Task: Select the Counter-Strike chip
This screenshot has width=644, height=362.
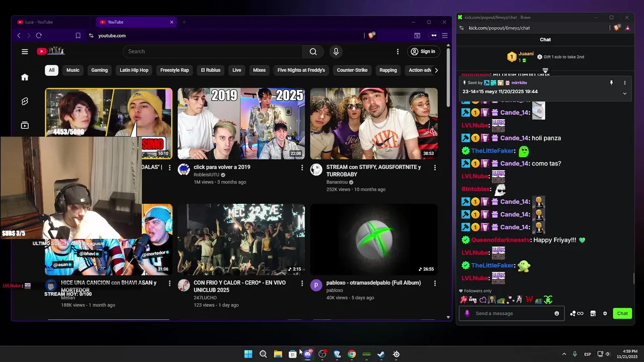Action: pos(352,70)
